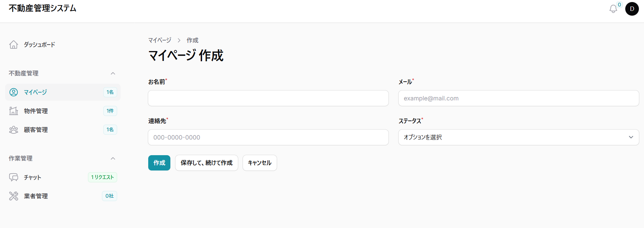Cancel with the キャンセル button
The width and height of the screenshot is (644, 228).
pyautogui.click(x=260, y=163)
